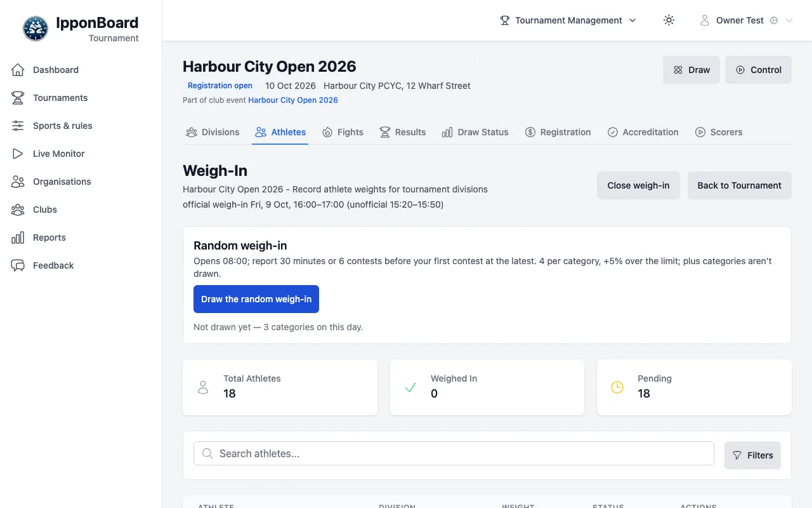Click the Clubs group icon
Image resolution: width=812 pixels, height=508 pixels.
point(18,210)
